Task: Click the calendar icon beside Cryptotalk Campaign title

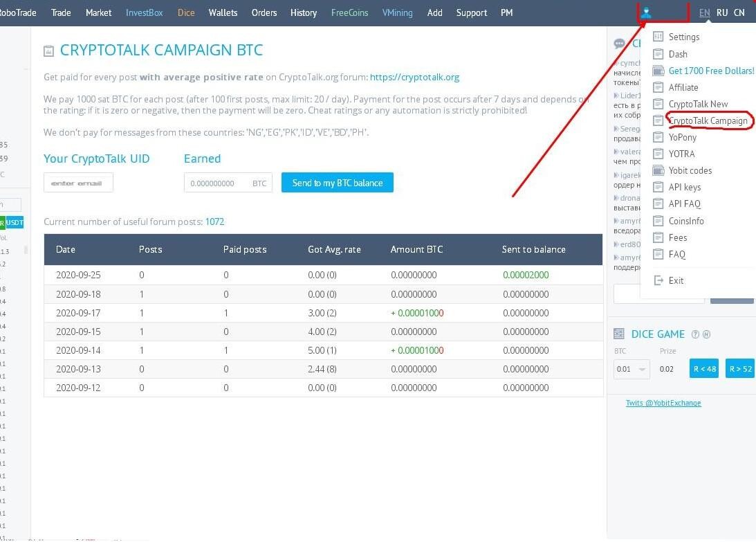Action: click(48, 51)
